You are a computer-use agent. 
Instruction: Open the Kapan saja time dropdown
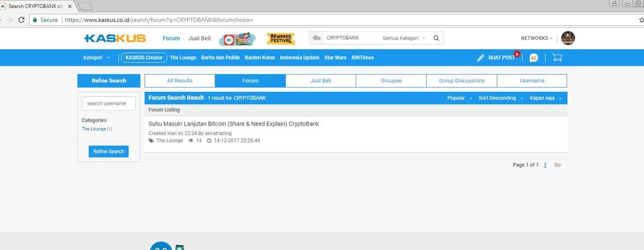coord(545,98)
